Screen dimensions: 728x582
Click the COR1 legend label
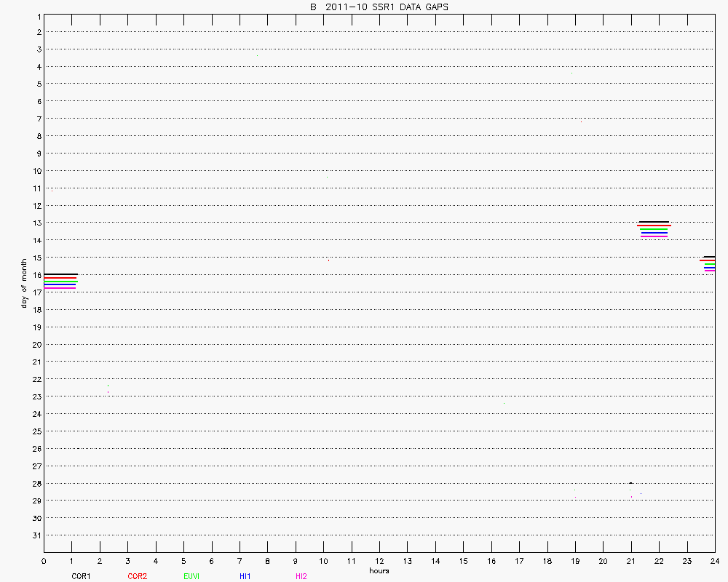[x=80, y=576]
